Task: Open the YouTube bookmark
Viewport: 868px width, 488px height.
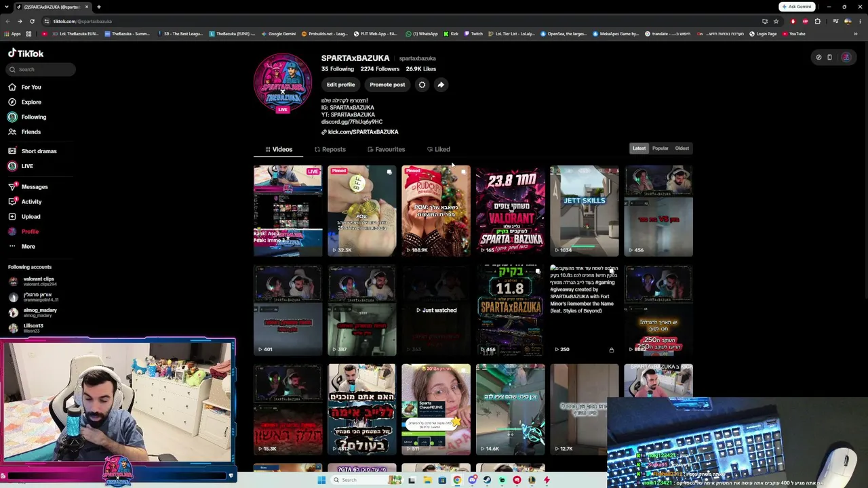Action: point(793,33)
